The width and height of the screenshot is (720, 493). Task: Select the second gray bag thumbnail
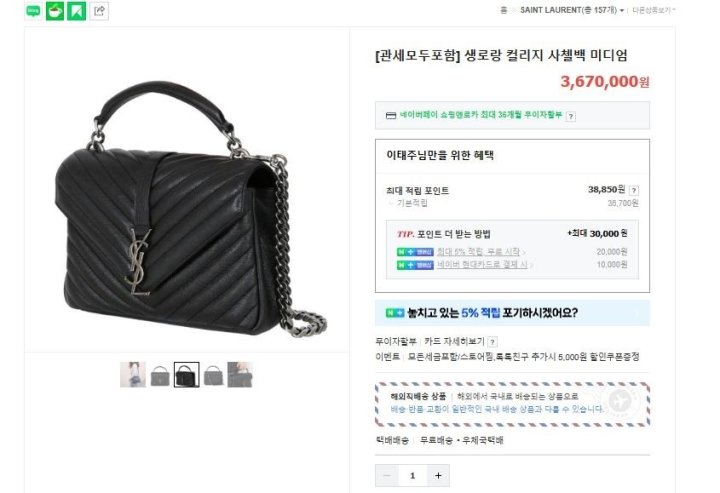point(160,375)
